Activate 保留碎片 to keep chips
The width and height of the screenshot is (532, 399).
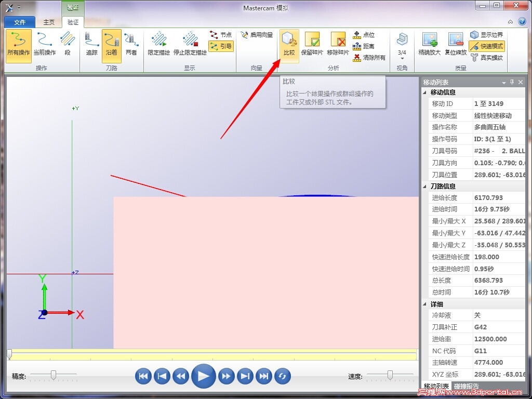click(x=312, y=44)
